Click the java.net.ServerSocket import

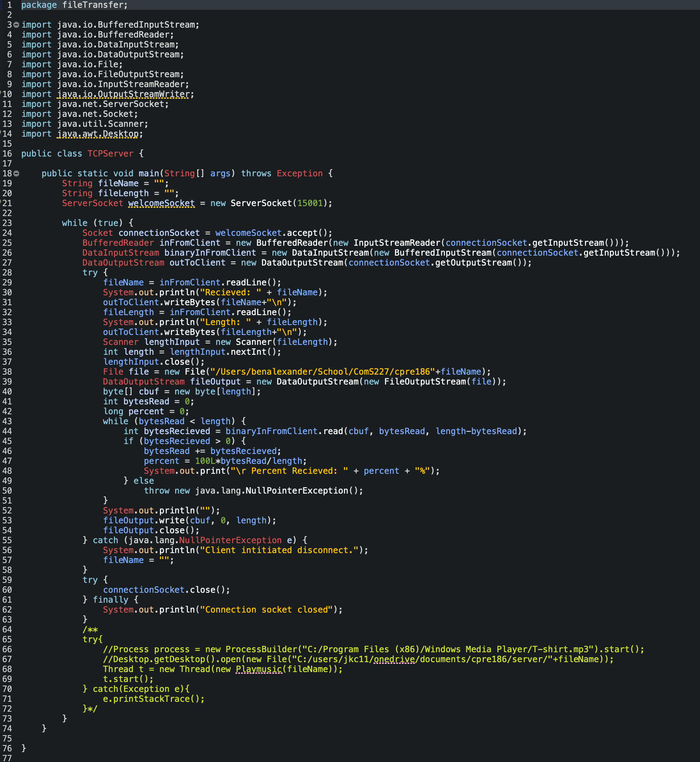[95, 104]
